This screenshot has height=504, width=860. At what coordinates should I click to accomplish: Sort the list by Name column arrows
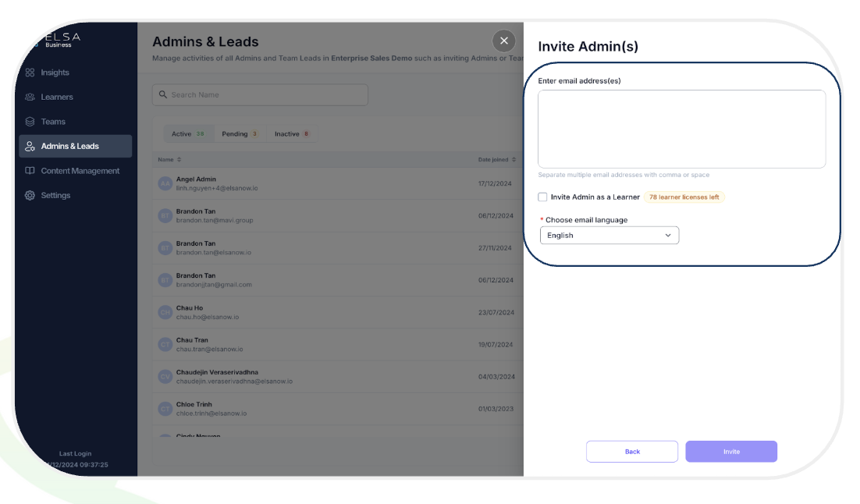coord(179,160)
